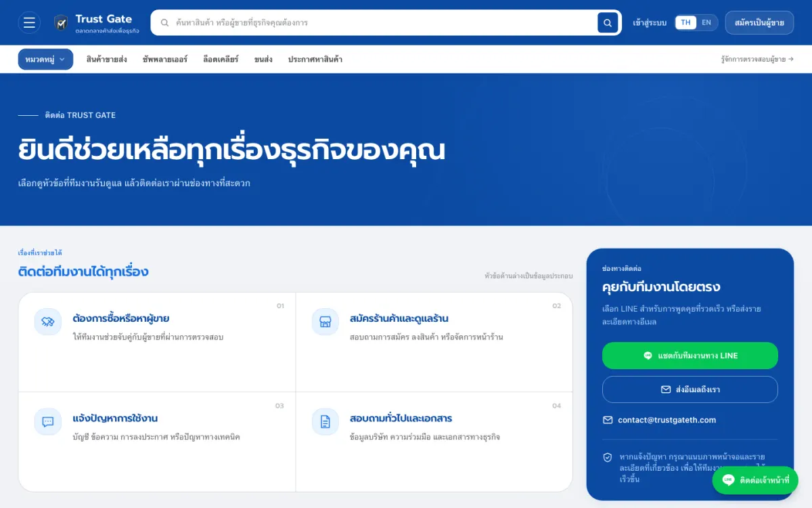Click the chat bubble icon for แจ้งปัญหาการใช้งาน
Image resolution: width=812 pixels, height=508 pixels.
click(x=48, y=422)
